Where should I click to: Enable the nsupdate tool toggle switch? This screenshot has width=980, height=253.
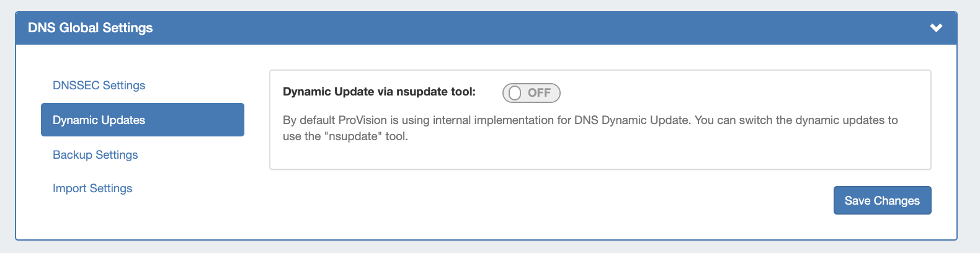tap(531, 93)
